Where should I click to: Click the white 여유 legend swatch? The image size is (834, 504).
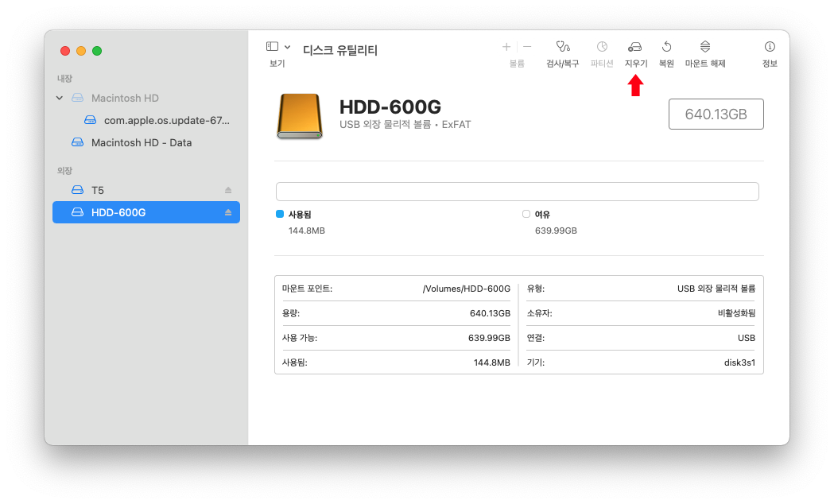point(526,214)
